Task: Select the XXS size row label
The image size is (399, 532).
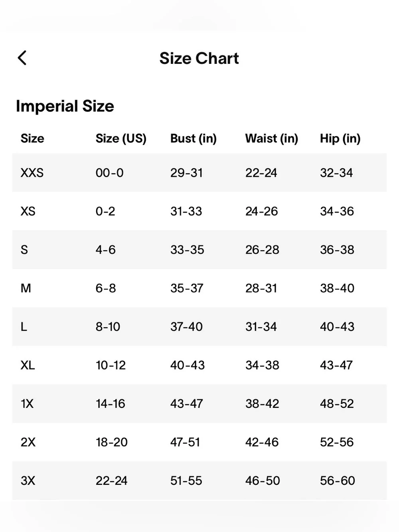Action: pos(32,173)
